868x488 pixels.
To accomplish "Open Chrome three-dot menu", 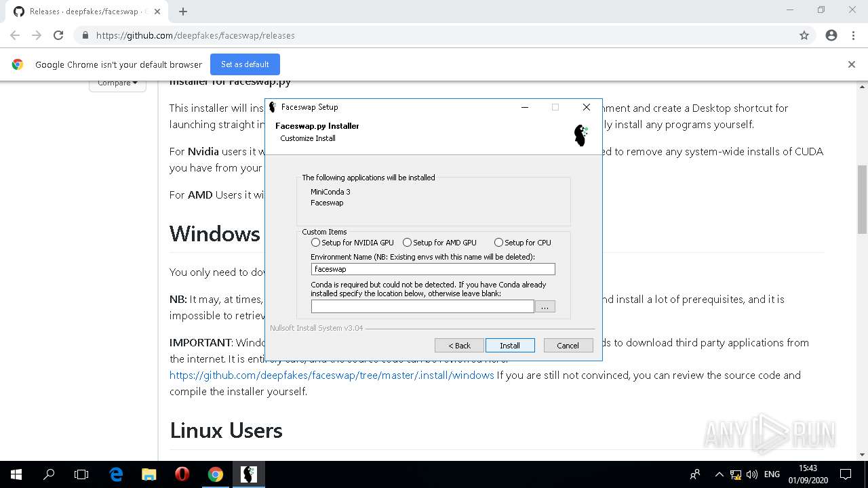I will pyautogui.click(x=853, y=35).
